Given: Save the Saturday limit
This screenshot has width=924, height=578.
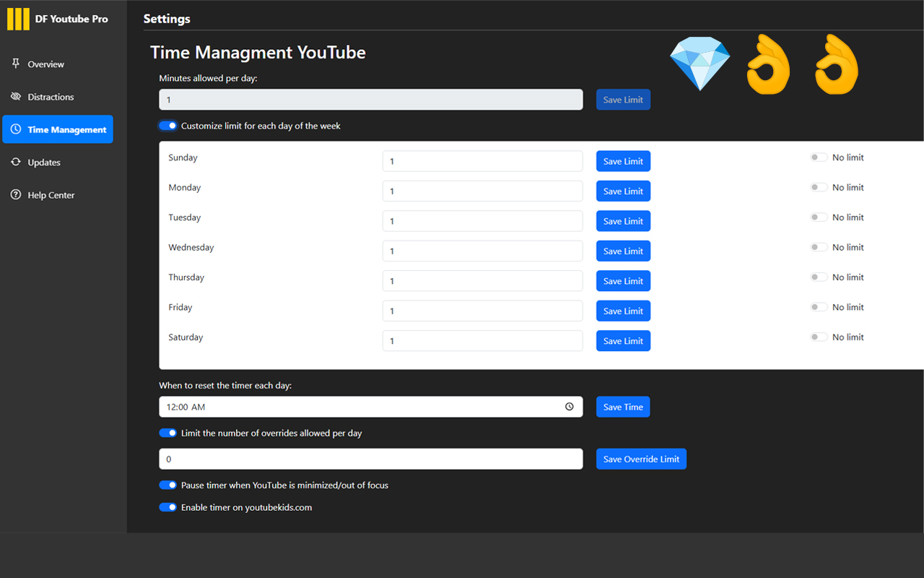Looking at the screenshot, I should tap(623, 341).
